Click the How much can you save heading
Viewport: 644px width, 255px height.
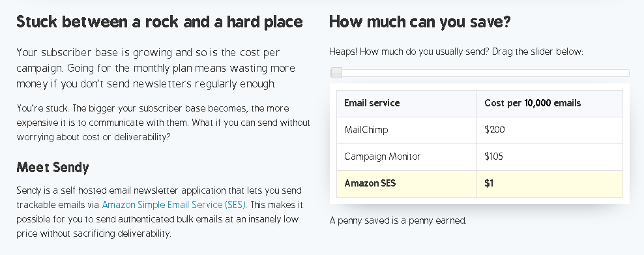pyautogui.click(x=420, y=22)
